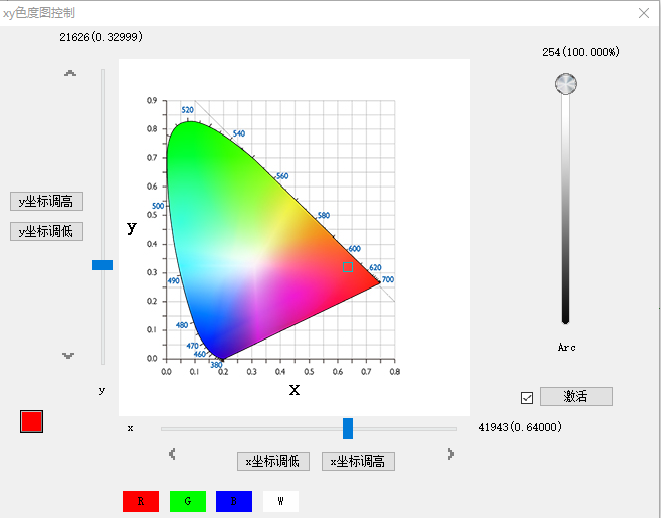Select the white W color swatch
The height and width of the screenshot is (518, 661).
click(280, 501)
